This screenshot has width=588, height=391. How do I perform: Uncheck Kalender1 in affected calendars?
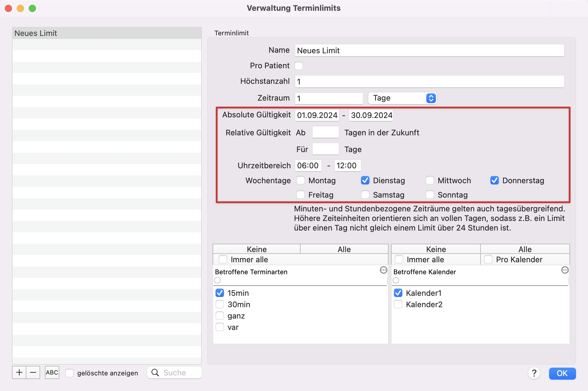point(398,293)
